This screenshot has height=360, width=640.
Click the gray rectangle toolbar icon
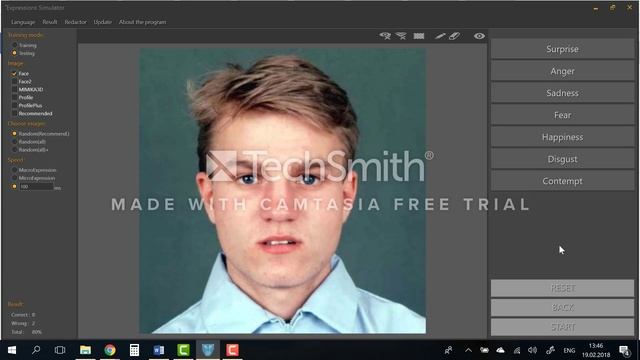419,36
